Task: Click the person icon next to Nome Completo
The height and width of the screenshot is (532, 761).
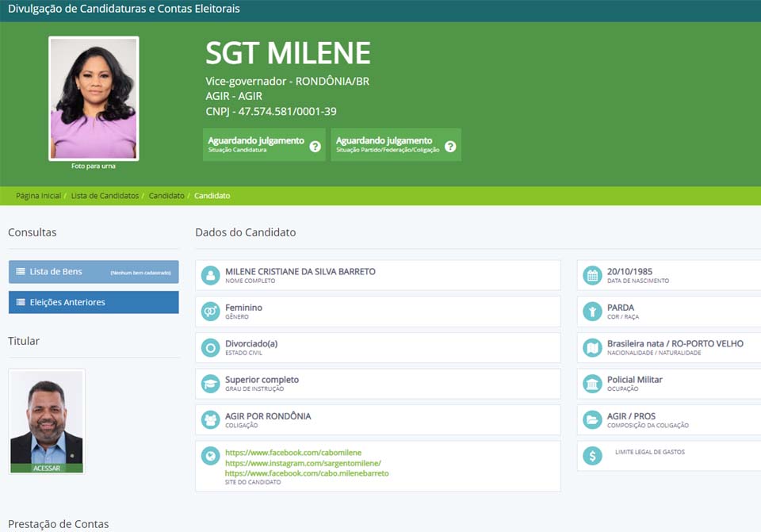Action: 210,275
